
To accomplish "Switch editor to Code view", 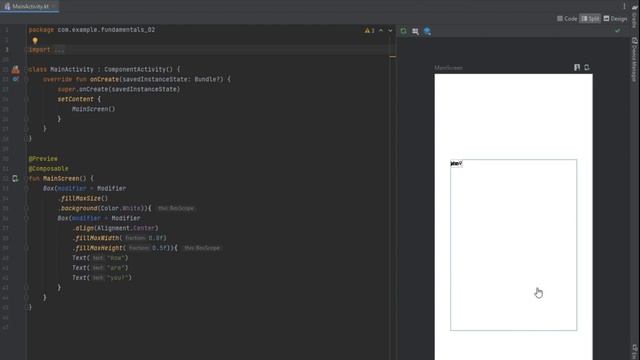I will [567, 19].
